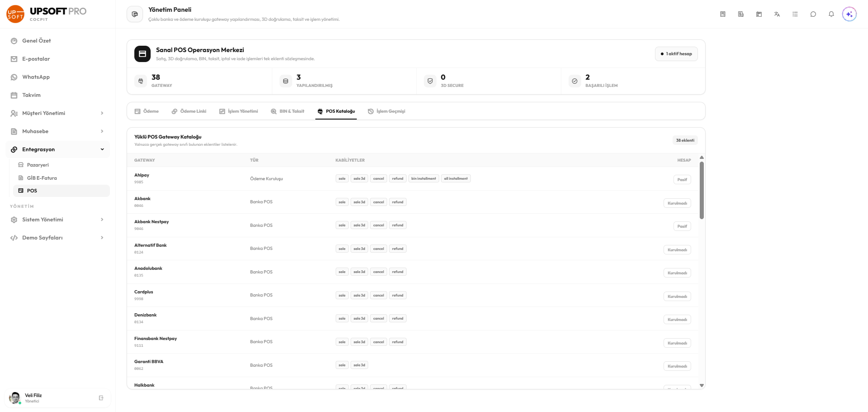
Task: Click the plug icon beside 38 Gateway
Action: point(141,81)
